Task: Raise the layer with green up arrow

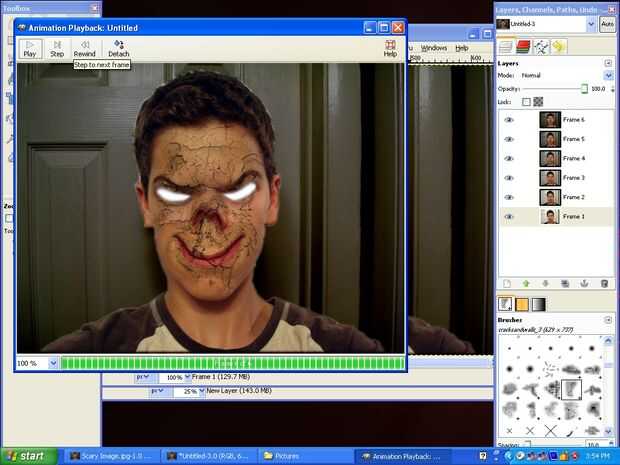Action: [x=526, y=284]
